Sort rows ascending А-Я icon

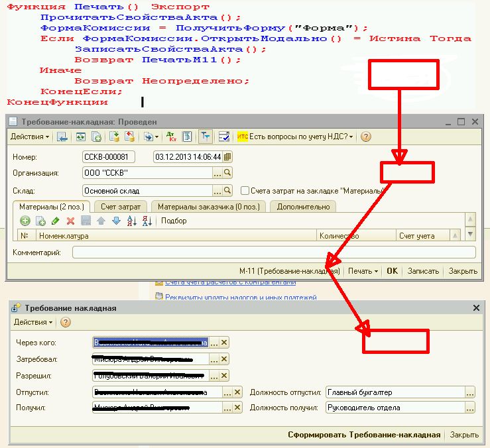tap(132, 221)
